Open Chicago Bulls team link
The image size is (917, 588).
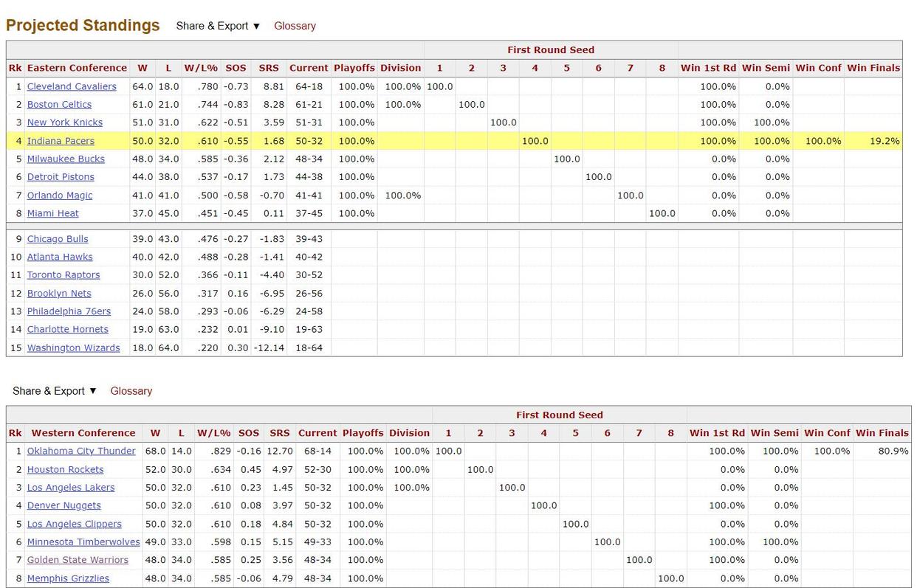pyautogui.click(x=58, y=239)
